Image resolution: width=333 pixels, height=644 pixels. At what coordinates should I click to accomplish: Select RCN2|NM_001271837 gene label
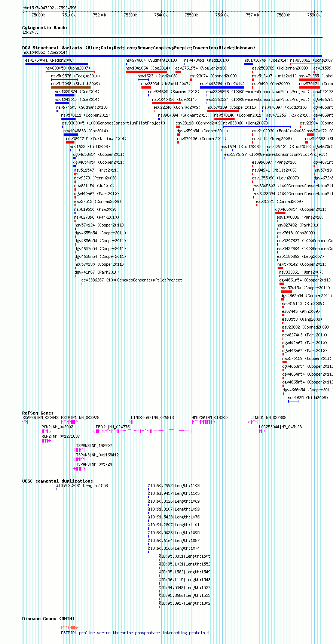[x=61, y=436]
